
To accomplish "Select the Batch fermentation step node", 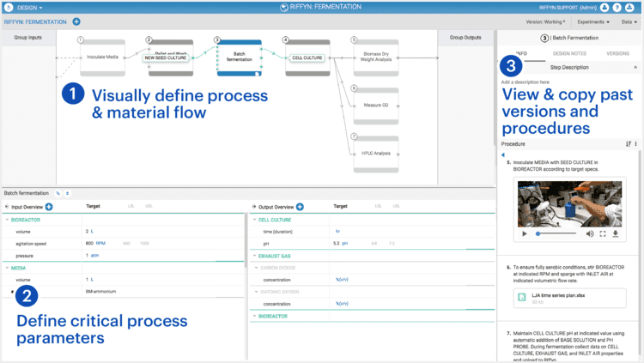I will pyautogui.click(x=240, y=57).
